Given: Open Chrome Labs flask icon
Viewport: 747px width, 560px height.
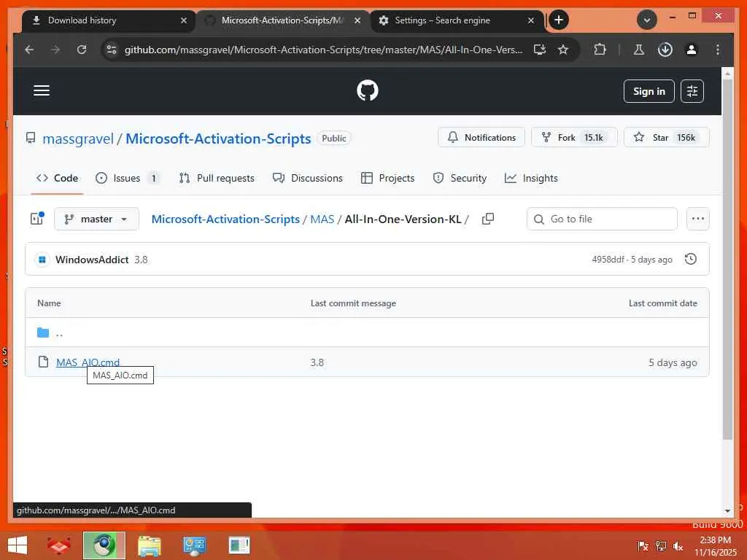Looking at the screenshot, I should pos(639,50).
